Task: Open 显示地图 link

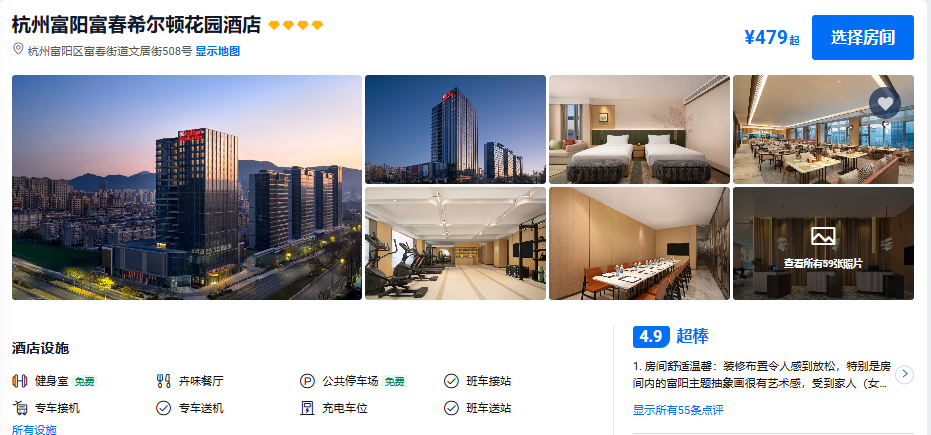Action: 217,52
